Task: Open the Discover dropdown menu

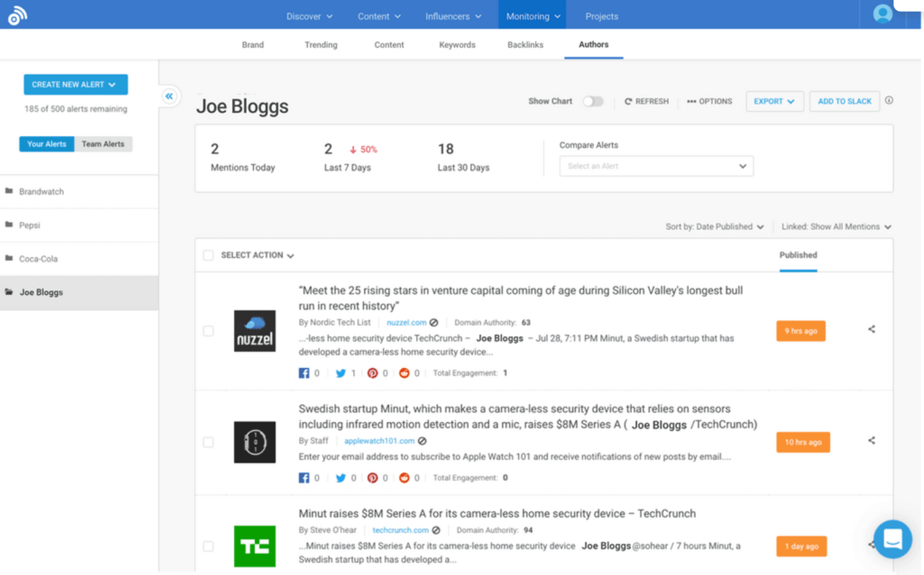Action: point(309,16)
